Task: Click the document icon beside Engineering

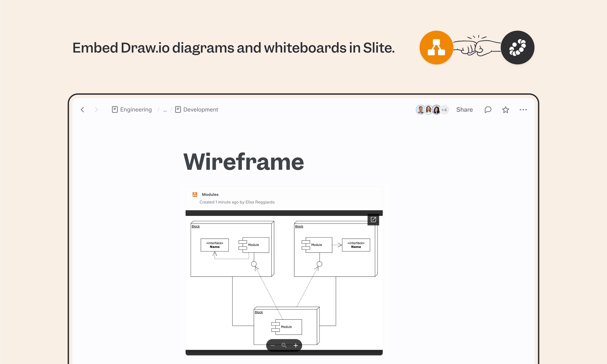Action: (115, 109)
